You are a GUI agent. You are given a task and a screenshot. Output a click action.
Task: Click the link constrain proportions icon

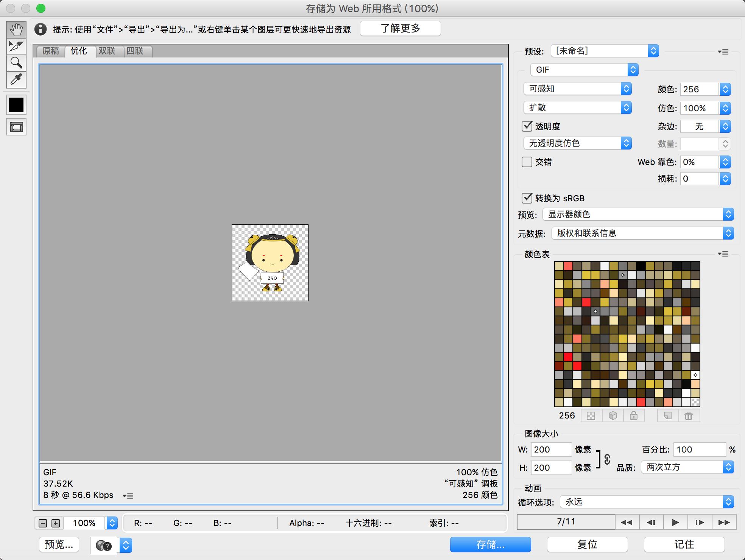pyautogui.click(x=607, y=459)
